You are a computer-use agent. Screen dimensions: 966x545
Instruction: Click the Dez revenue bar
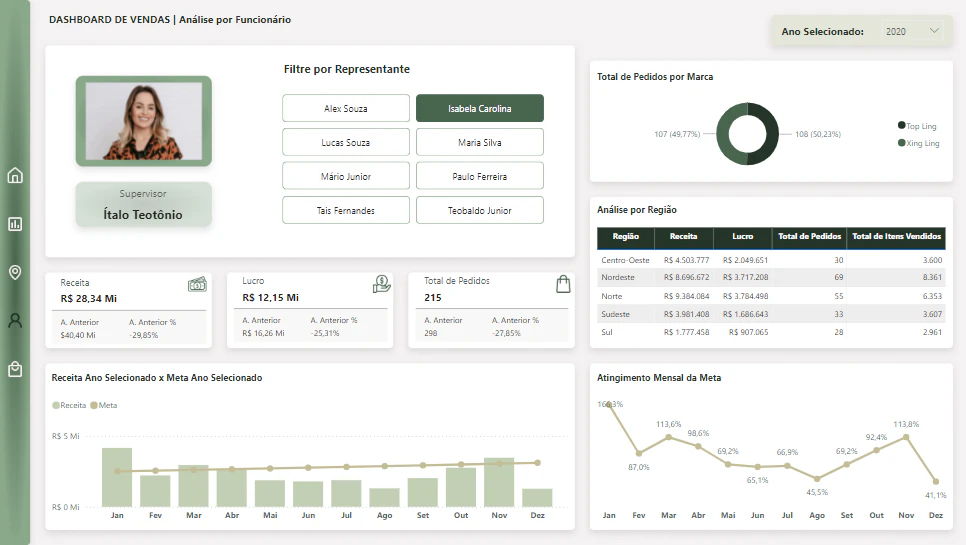pos(537,498)
